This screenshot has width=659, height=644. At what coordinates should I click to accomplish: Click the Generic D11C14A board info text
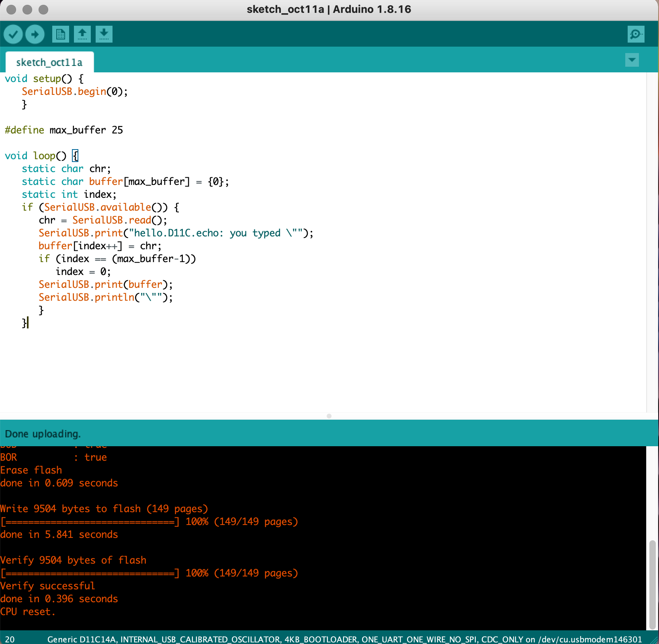(x=344, y=639)
